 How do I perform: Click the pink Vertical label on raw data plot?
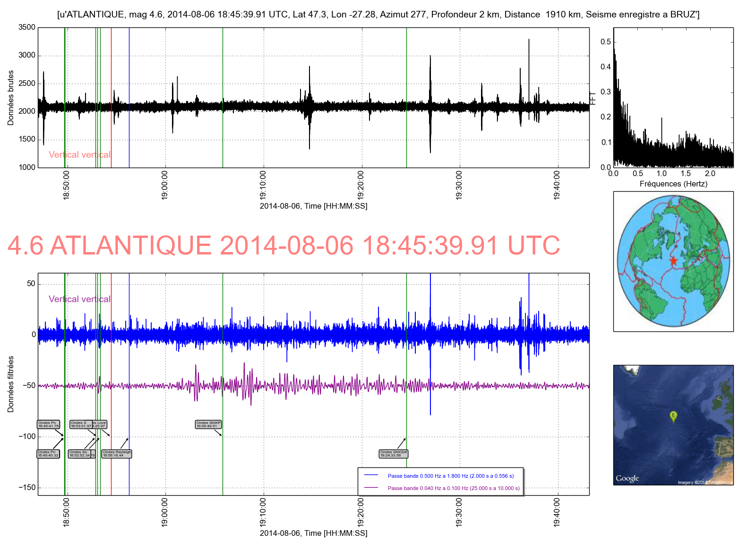click(79, 154)
